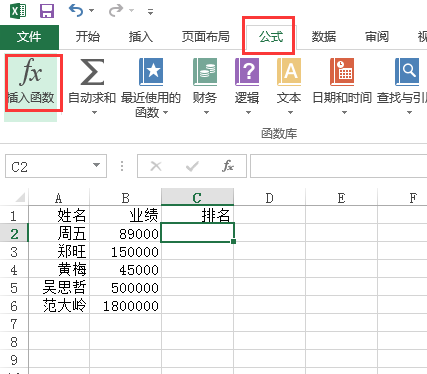Click cell 排名 in C1

coord(197,215)
